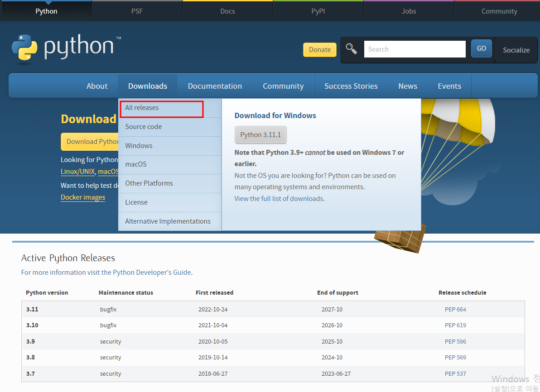
Task: Open News in main navigation
Action: (407, 86)
